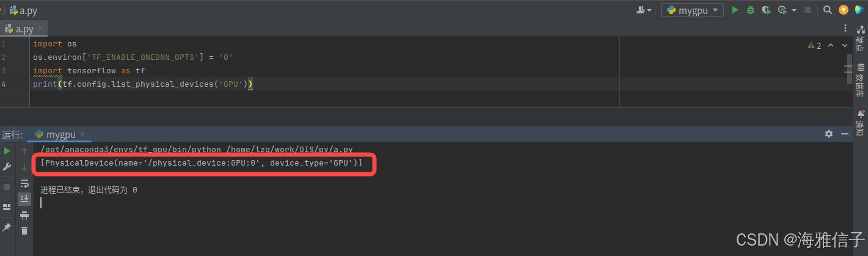
Task: Select the mygpu tab in Run panel
Action: tap(60, 134)
